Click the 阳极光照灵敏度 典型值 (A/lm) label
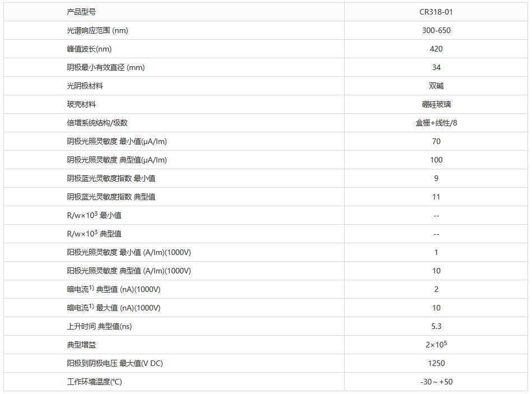532x394 pixels. (129, 271)
